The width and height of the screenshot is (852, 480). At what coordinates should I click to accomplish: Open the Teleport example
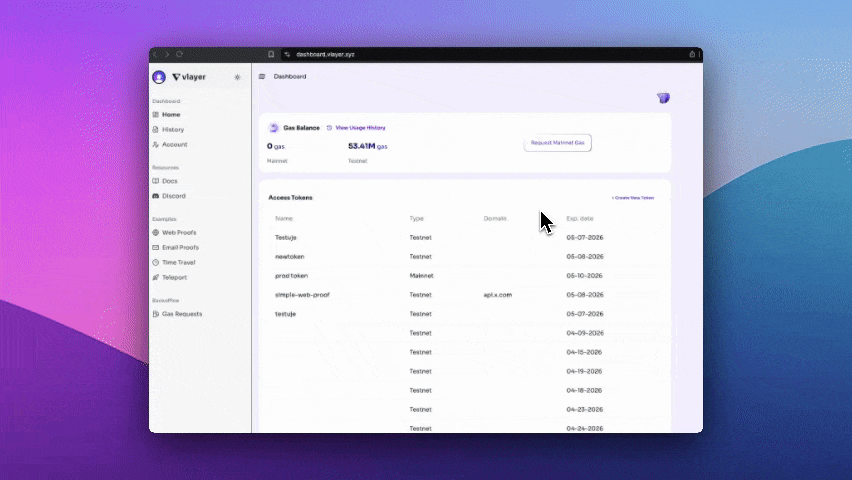[x=174, y=277]
